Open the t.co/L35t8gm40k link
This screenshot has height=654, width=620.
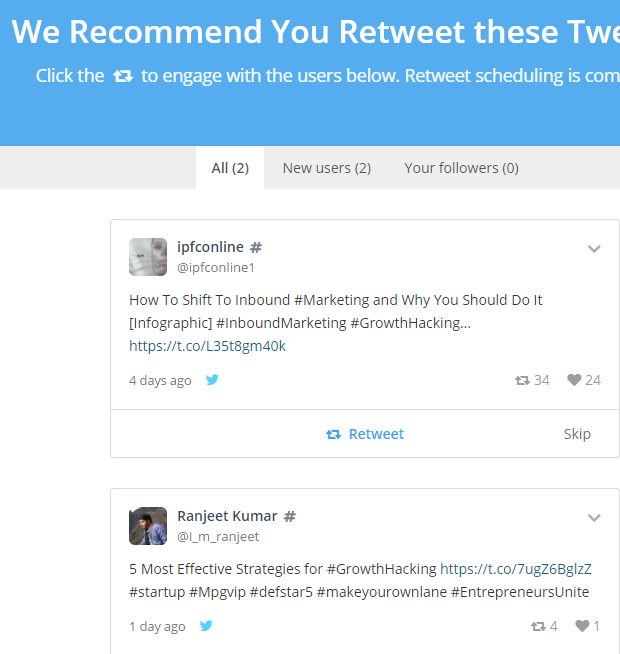207,346
